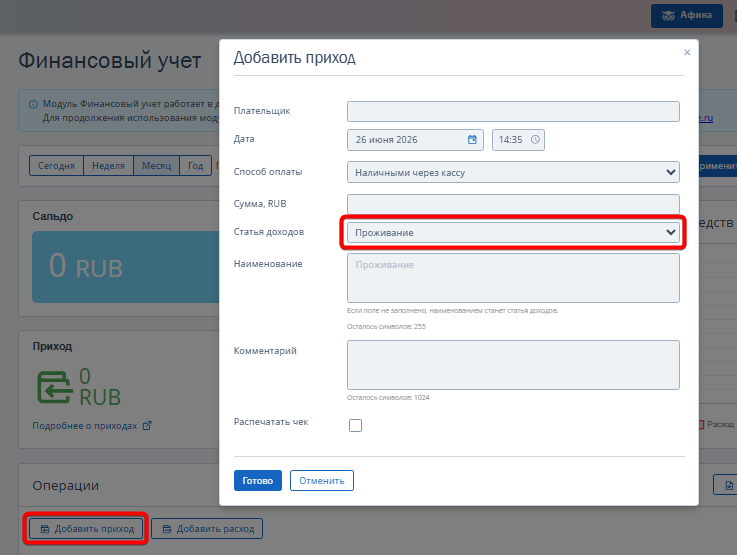Focus the Плательщик input field
The image size is (737, 555).
point(513,111)
